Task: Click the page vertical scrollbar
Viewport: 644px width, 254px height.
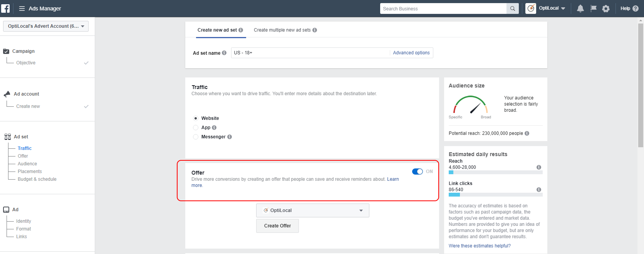Action: (641, 86)
